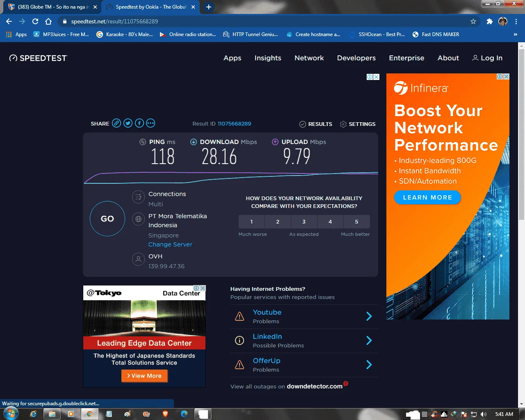This screenshot has width=525, height=420.
Task: Go to browser home page
Action: pyautogui.click(x=48, y=21)
